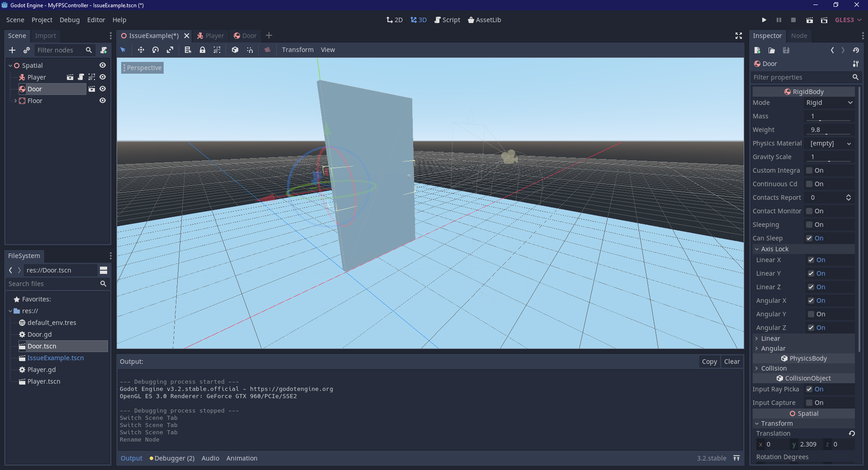Reset Translation to default value

[x=852, y=433]
